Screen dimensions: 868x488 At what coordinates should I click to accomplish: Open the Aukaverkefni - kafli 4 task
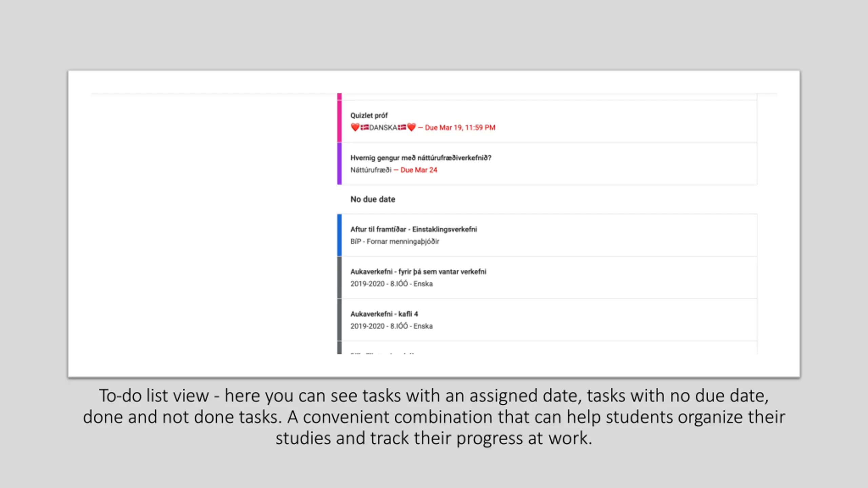(x=384, y=314)
